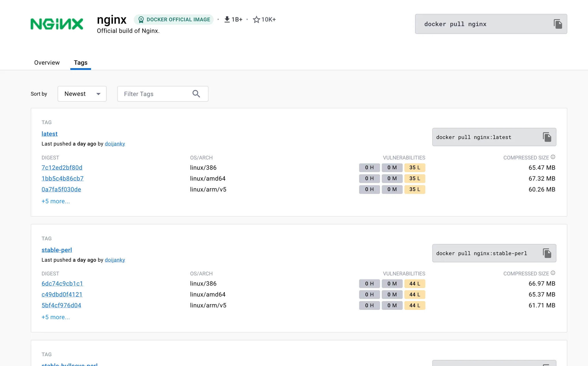
Task: Click the search magnifier icon in Filter Tags
Action: (x=196, y=94)
